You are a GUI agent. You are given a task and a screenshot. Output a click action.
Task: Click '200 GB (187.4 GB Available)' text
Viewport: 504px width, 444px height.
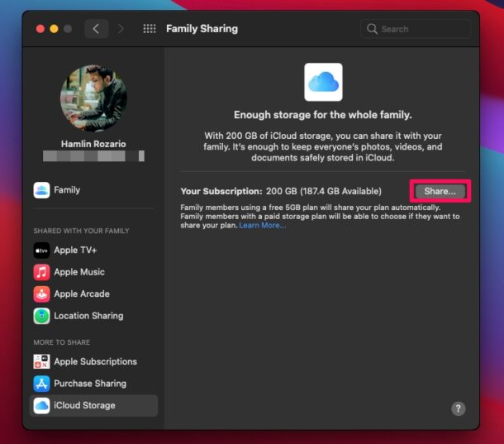324,192
